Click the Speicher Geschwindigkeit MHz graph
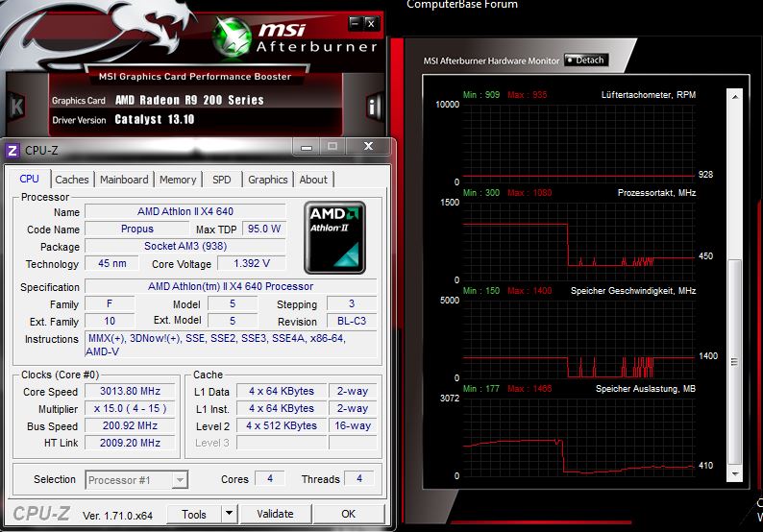This screenshot has width=763, height=532. click(x=578, y=339)
